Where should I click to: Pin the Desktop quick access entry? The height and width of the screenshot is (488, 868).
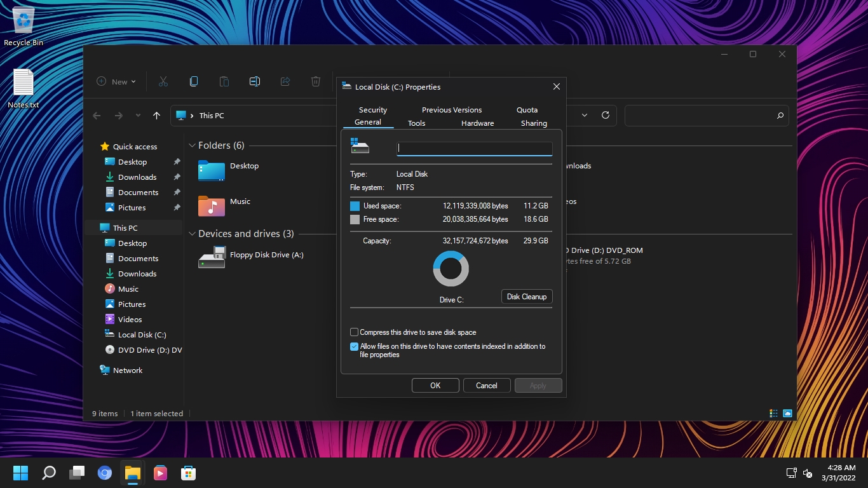pos(176,161)
